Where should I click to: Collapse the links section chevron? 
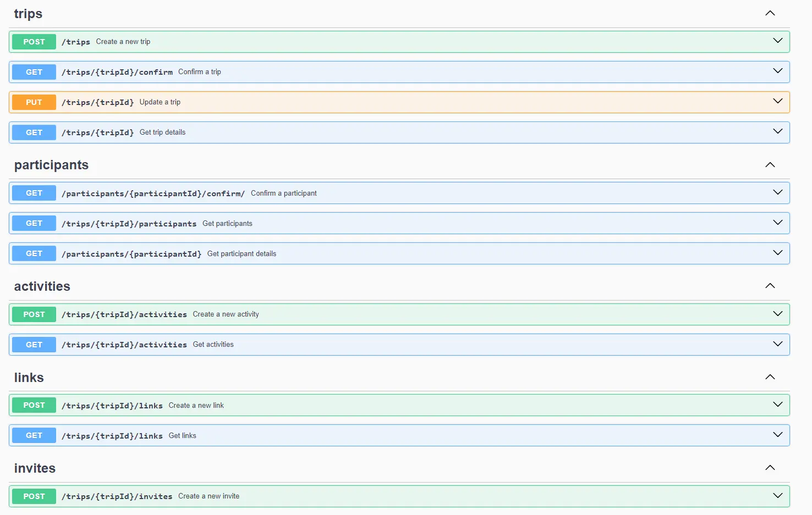tap(770, 377)
